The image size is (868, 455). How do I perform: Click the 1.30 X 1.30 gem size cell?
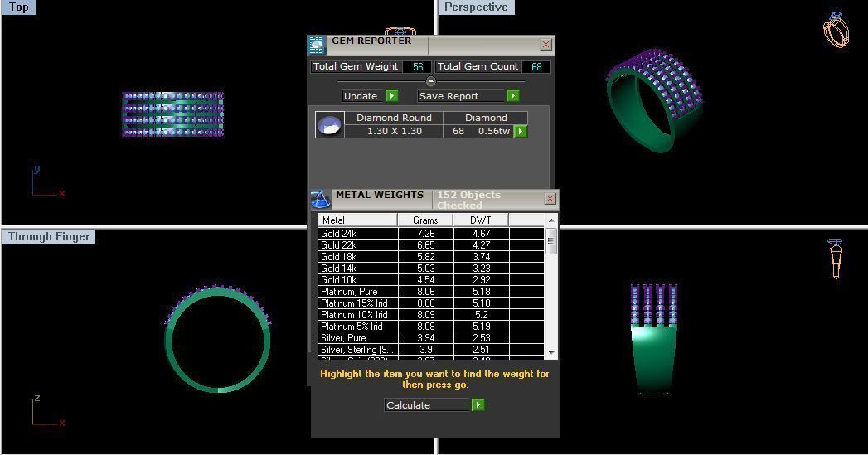(x=394, y=131)
